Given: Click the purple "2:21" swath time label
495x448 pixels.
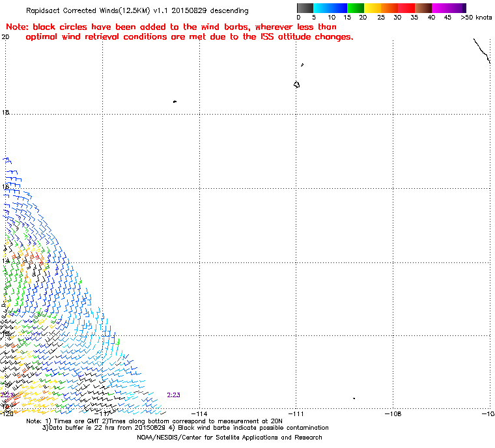Looking at the screenshot, I should pos(7,395).
